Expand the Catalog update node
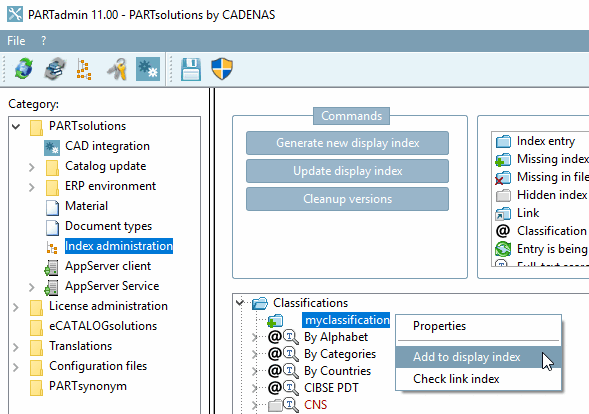 pyautogui.click(x=32, y=167)
